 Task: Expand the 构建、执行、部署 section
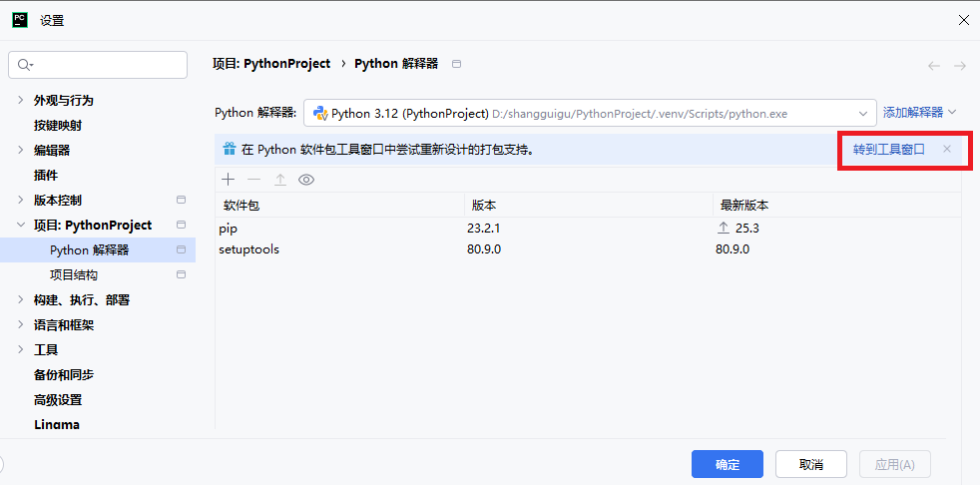(21, 300)
